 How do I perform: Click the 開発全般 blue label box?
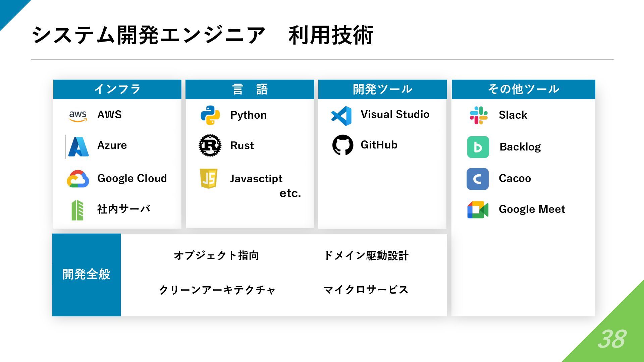86,275
